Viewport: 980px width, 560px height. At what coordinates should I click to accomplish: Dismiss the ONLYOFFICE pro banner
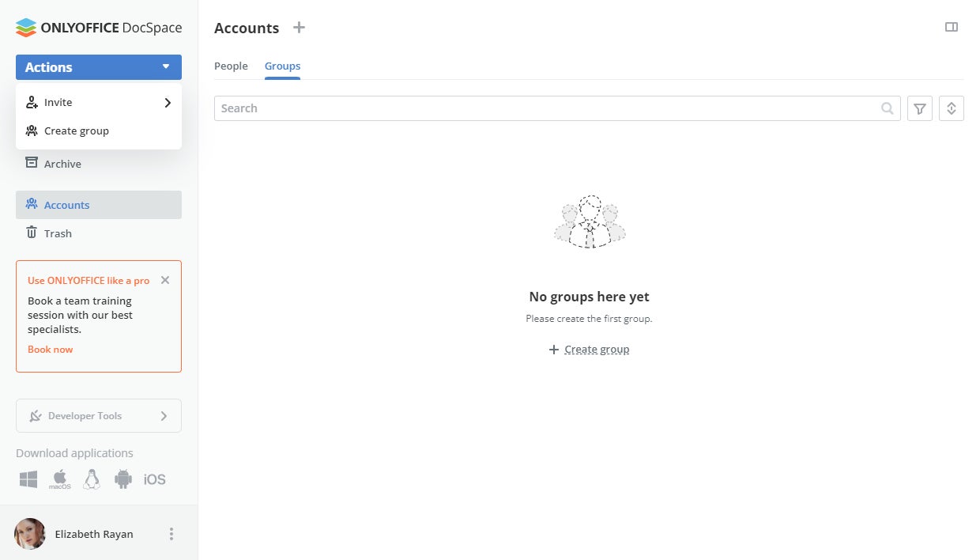point(165,280)
